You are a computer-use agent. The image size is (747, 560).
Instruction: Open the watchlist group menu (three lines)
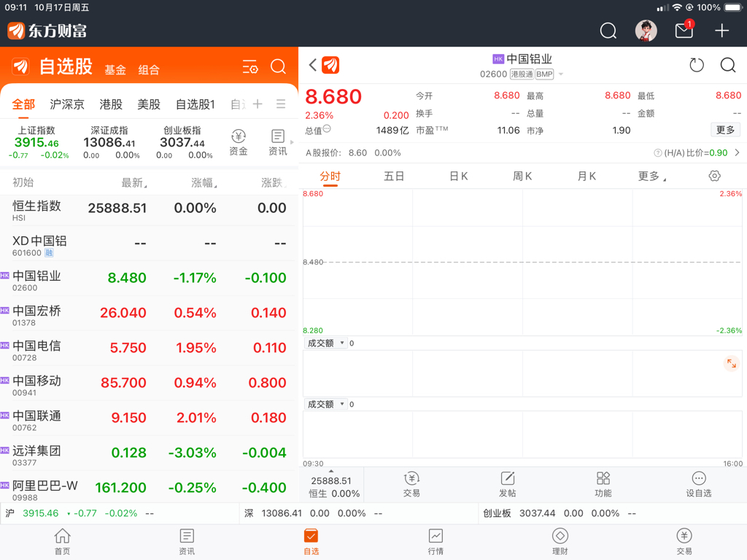point(281,104)
